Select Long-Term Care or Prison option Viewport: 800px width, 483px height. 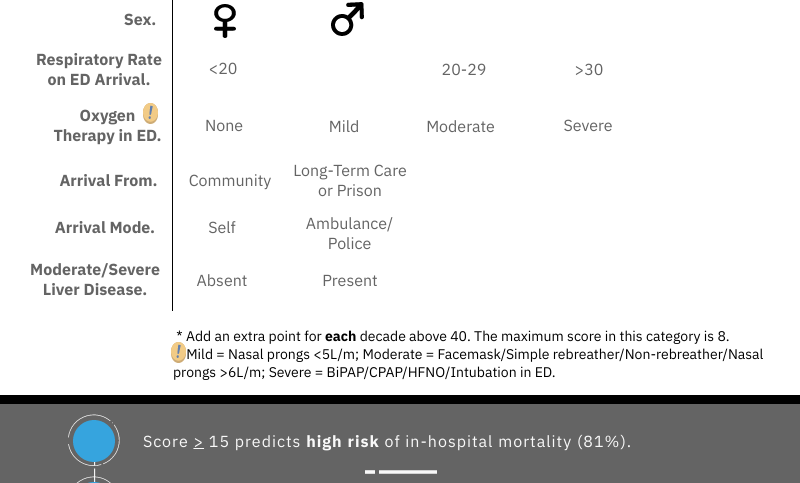point(350,181)
